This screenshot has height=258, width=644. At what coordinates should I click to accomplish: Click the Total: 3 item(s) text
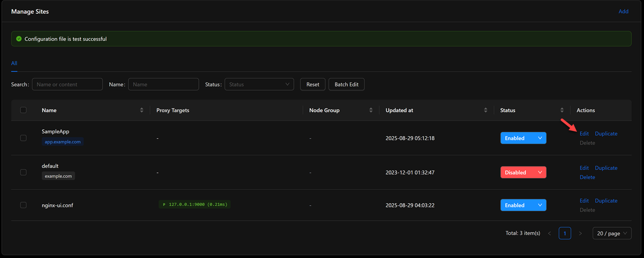523,233
